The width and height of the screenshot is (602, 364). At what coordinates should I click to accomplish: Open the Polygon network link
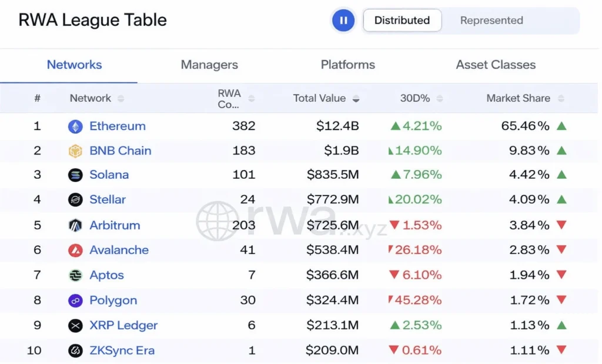coord(113,300)
